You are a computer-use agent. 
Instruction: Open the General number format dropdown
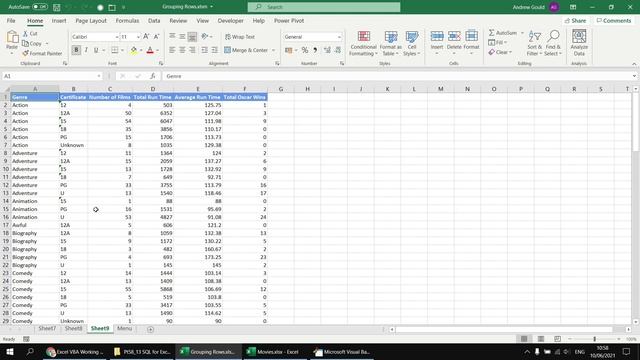pos(339,37)
